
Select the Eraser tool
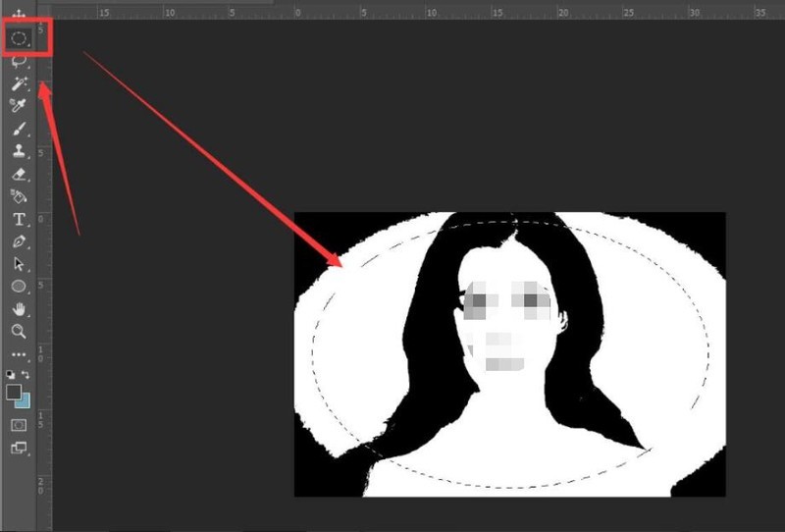coord(19,174)
